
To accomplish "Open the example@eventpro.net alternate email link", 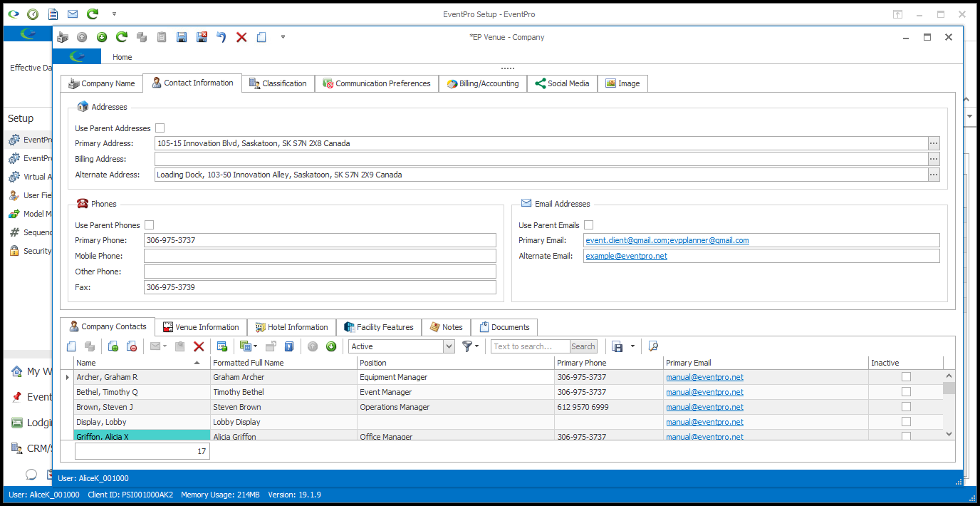I will 627,256.
